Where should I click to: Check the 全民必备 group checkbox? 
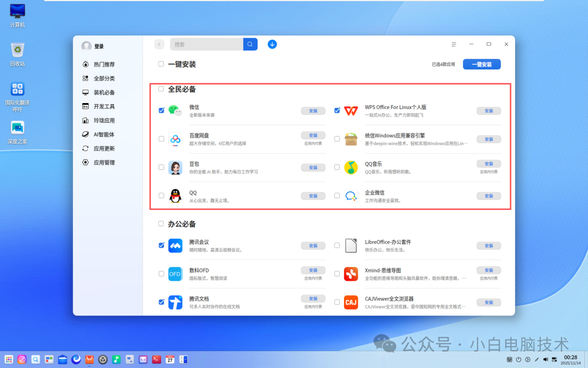coord(161,88)
